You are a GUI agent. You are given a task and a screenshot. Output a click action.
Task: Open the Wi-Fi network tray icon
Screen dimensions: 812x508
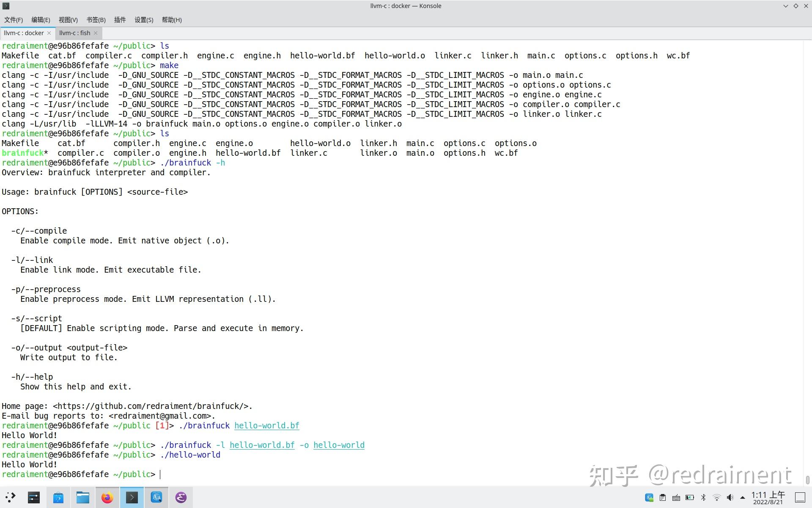tap(717, 497)
